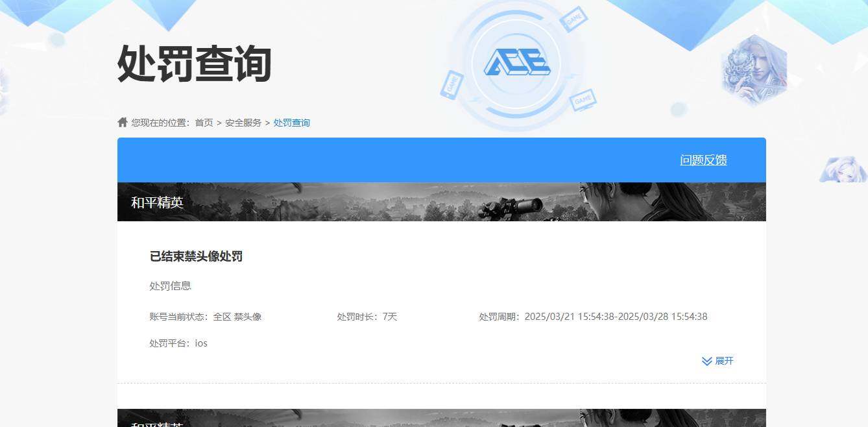Click the 和平精英 banner title
The height and width of the screenshot is (427, 868).
[158, 202]
